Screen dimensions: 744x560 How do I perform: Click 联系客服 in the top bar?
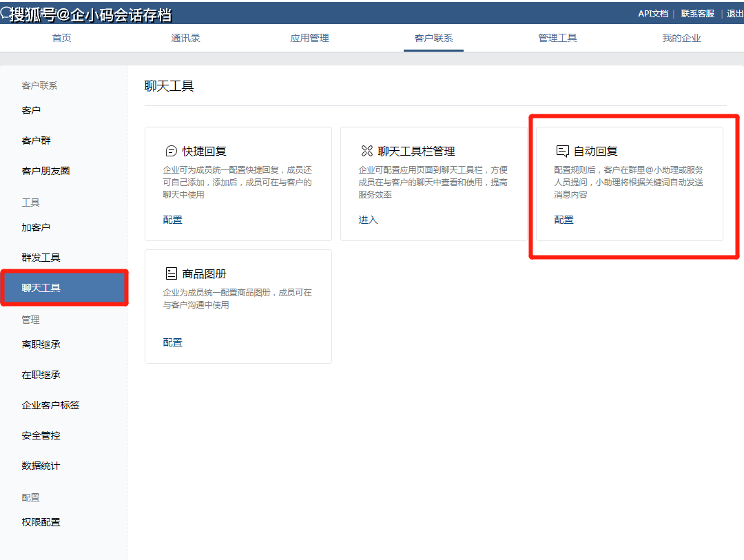[697, 12]
